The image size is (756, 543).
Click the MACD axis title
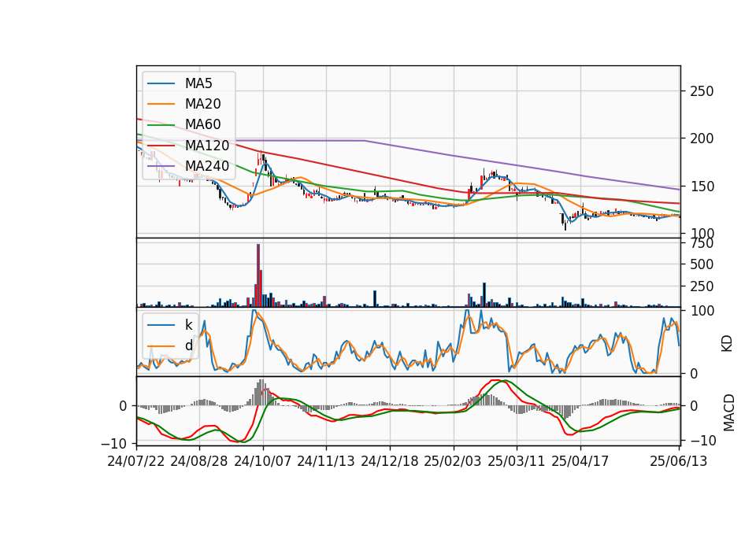pyautogui.click(x=728, y=413)
